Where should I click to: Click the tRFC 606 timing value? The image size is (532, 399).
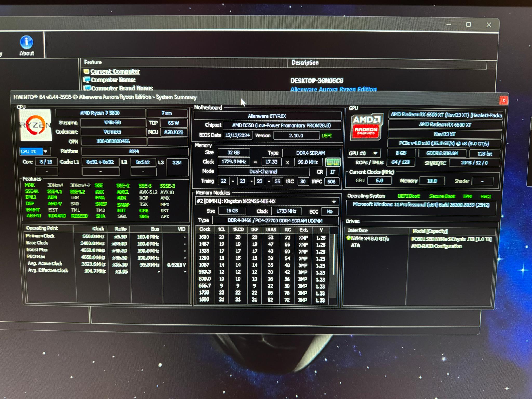click(331, 182)
